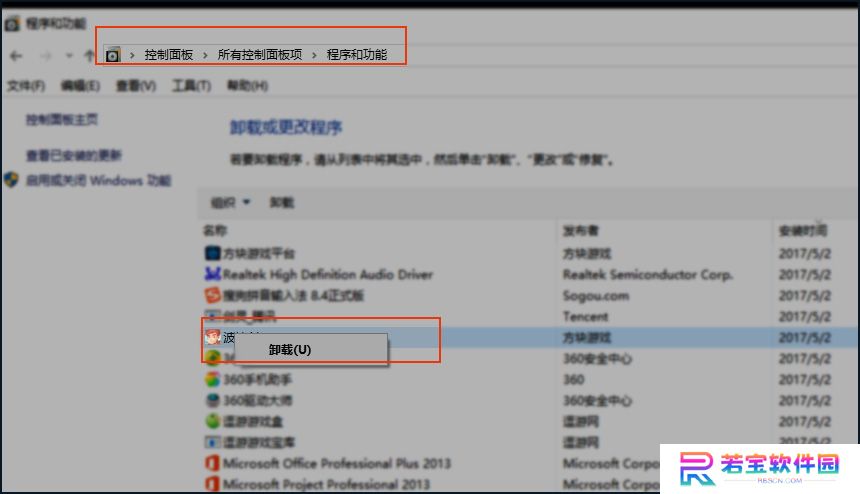Open 启用或关闭 Windows 功能 link
This screenshot has width=860, height=494.
click(x=99, y=180)
